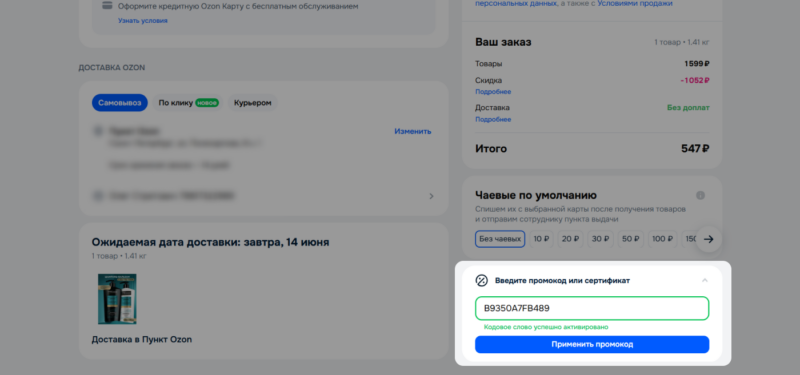The height and width of the screenshot is (375, 800).
Task: Choose the 50 ₽ tip
Action: 631,239
